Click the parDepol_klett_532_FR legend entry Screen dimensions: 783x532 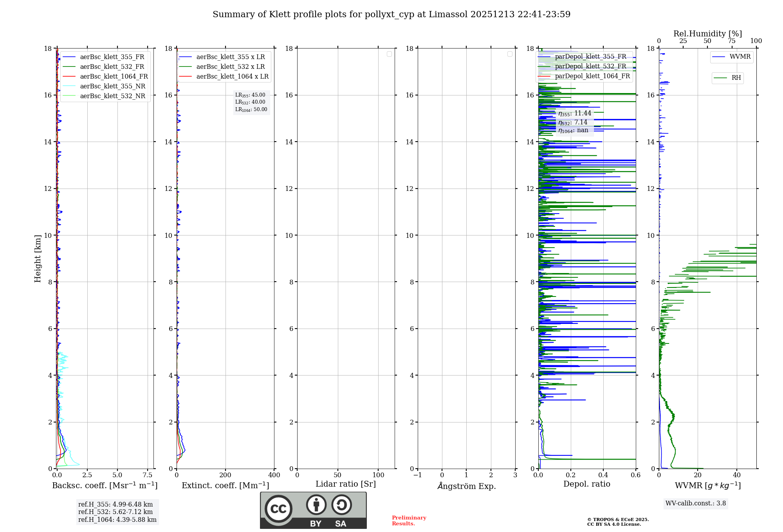tap(590, 66)
